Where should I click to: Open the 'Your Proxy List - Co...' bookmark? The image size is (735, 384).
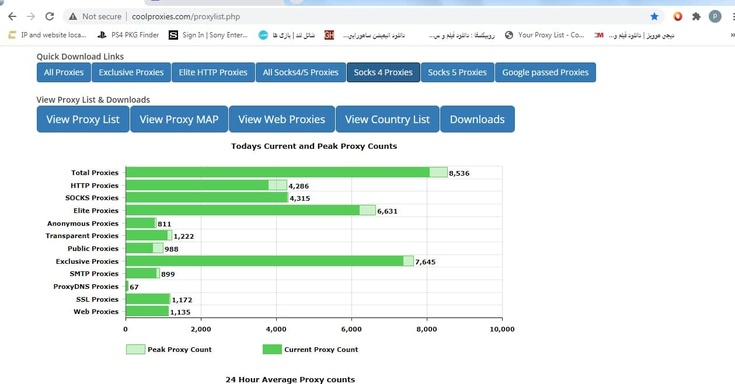(x=544, y=35)
